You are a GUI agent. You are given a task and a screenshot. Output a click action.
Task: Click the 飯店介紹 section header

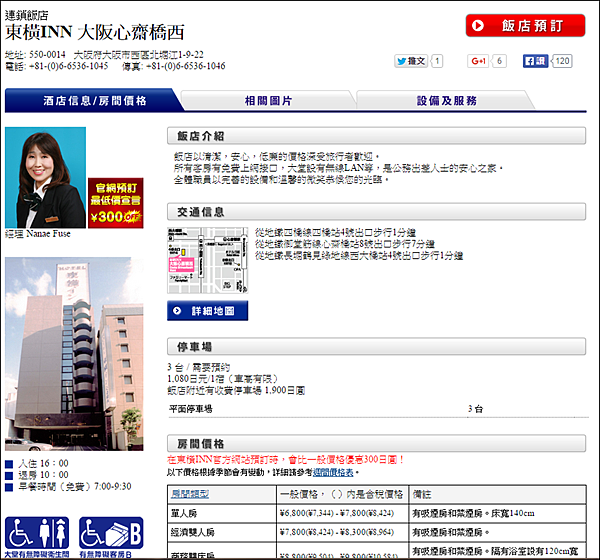[376, 136]
